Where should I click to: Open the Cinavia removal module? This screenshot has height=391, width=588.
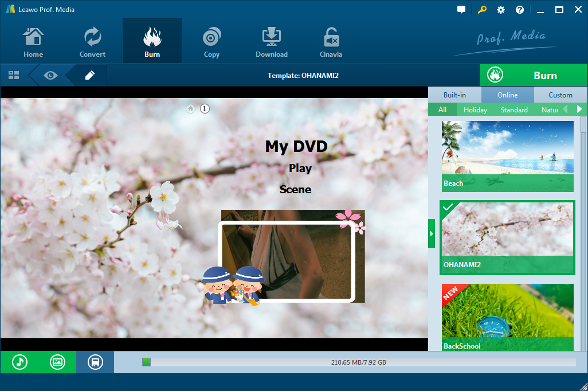pyautogui.click(x=331, y=42)
